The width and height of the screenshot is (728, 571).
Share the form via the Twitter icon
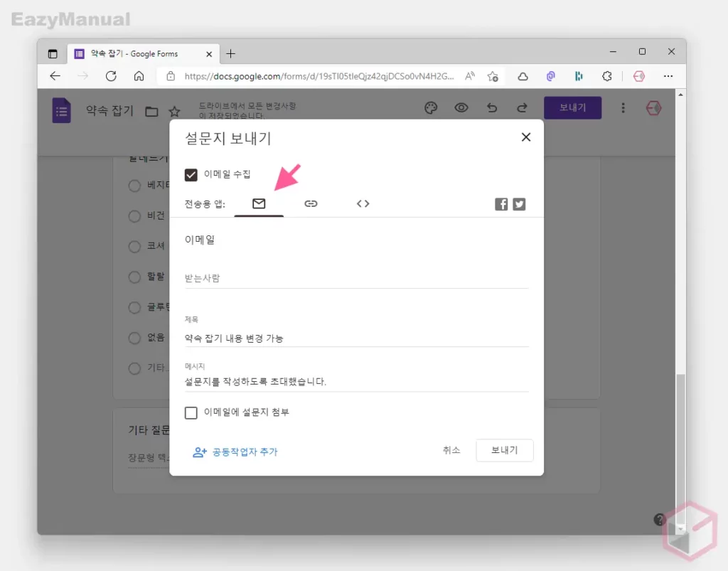tap(519, 204)
